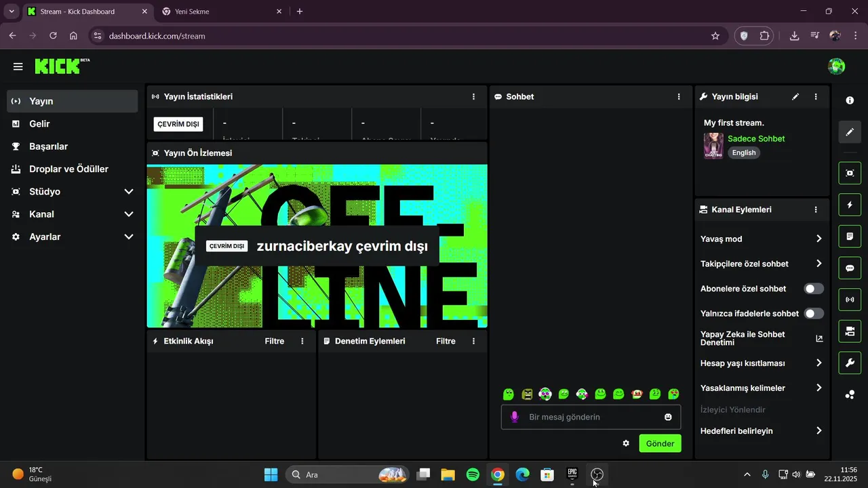Reload the page with the browser refresh button

[x=53, y=36]
